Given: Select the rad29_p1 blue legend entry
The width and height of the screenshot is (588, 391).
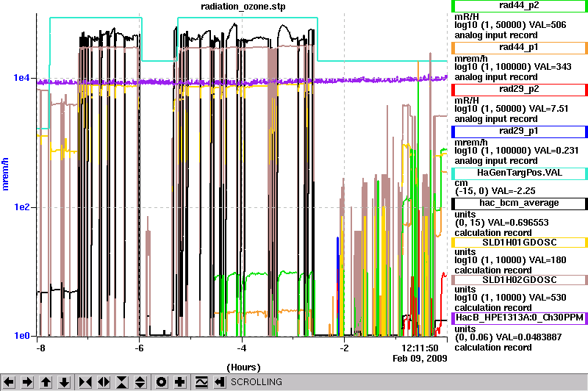Looking at the screenshot, I should tap(520, 132).
